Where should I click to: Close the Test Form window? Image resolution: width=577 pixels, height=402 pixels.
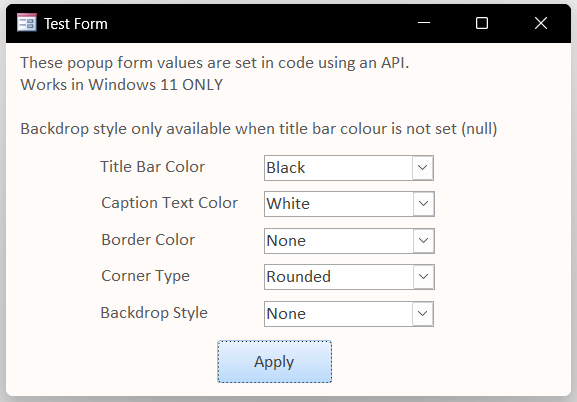coord(541,23)
